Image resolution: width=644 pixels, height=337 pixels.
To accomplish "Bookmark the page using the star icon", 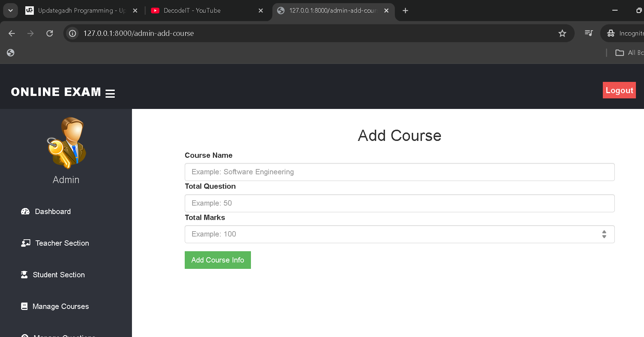I will [562, 33].
